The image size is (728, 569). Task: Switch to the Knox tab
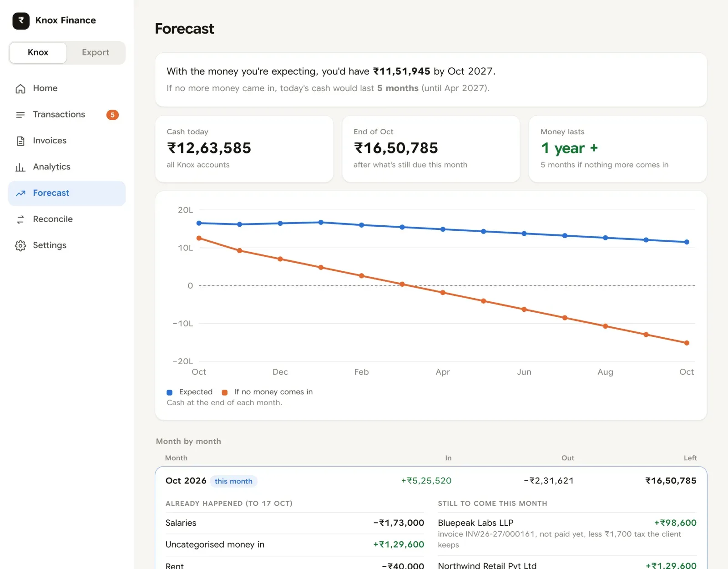38,52
